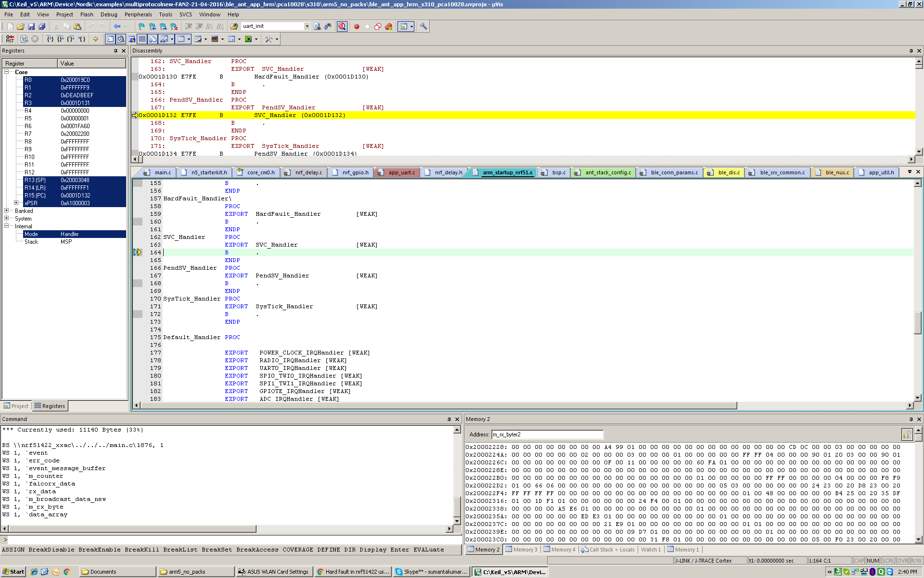Toggle the Window layout button
The width and height of the screenshot is (924, 578).
pyautogui.click(x=404, y=26)
